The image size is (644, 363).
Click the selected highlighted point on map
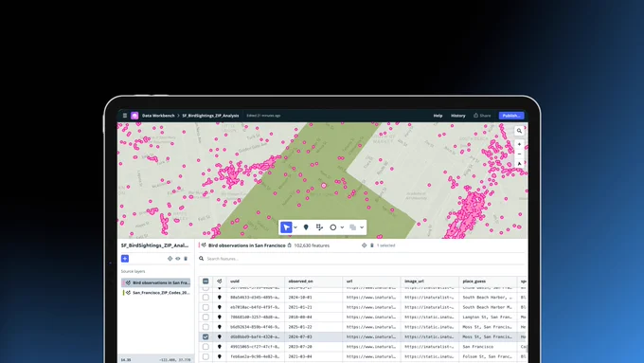pos(324,186)
